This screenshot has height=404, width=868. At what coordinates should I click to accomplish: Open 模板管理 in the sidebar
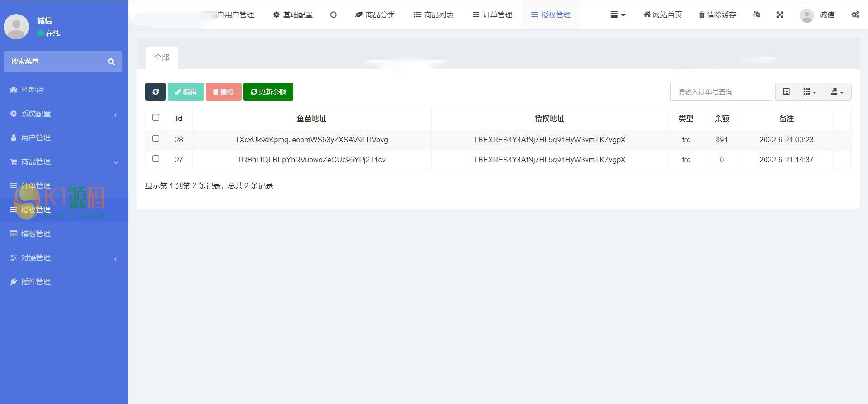pos(64,234)
